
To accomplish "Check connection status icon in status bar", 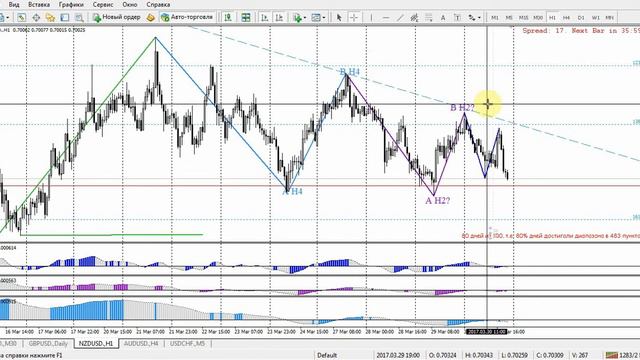I will click(x=611, y=355).
